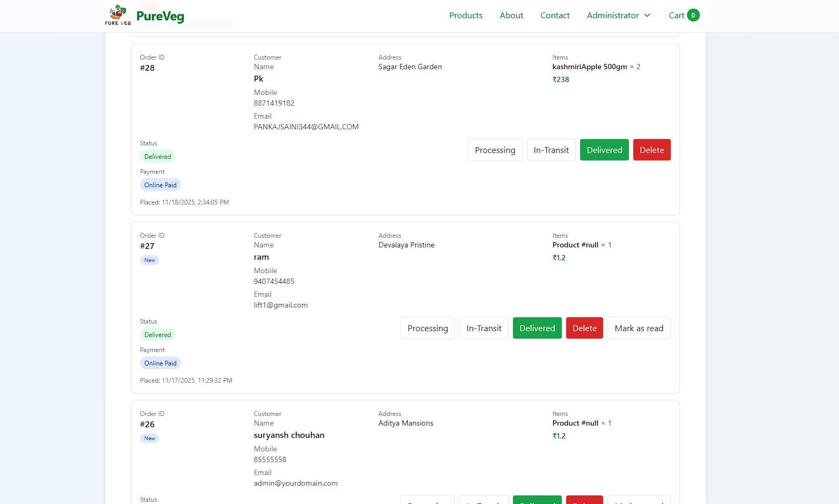Viewport: 839px width, 504px height.
Task: Set order #27 to Processing
Action: coord(428,328)
